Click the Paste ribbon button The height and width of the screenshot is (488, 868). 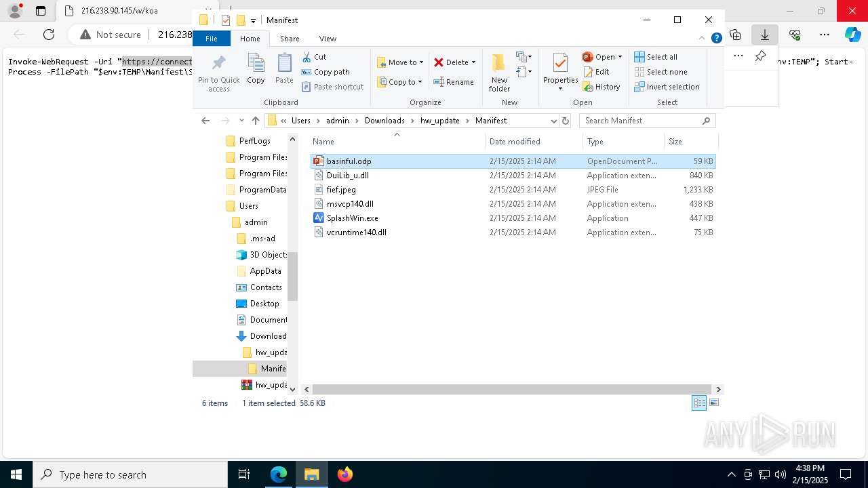284,69
